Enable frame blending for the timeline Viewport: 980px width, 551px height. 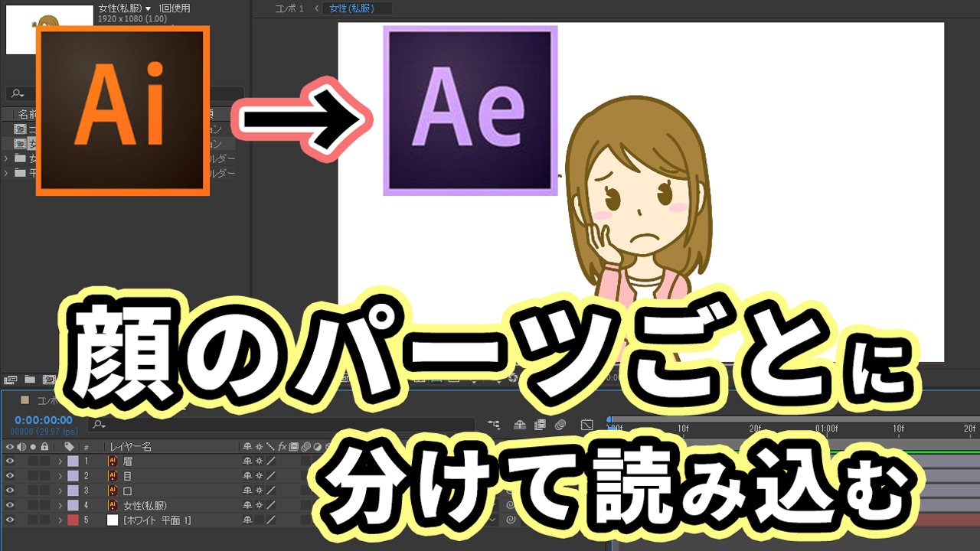tap(541, 425)
